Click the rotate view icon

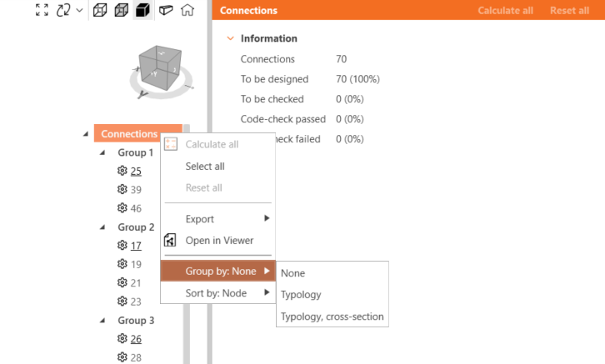point(63,10)
